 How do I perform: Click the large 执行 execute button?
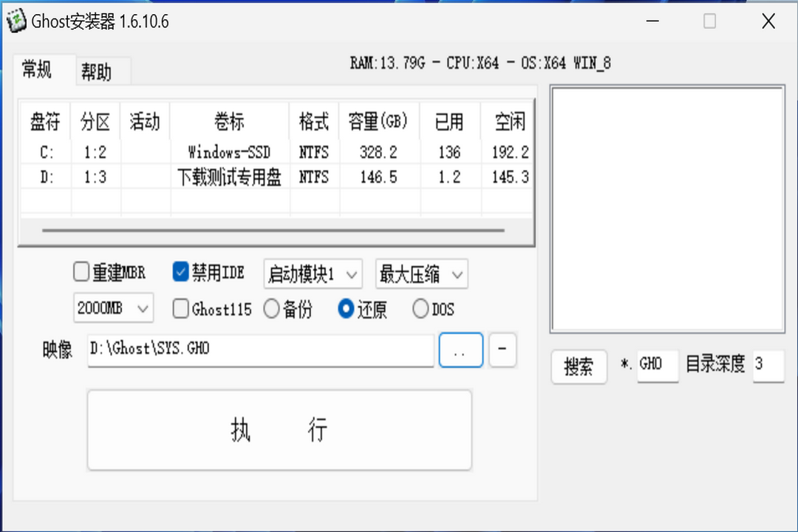pos(279,429)
